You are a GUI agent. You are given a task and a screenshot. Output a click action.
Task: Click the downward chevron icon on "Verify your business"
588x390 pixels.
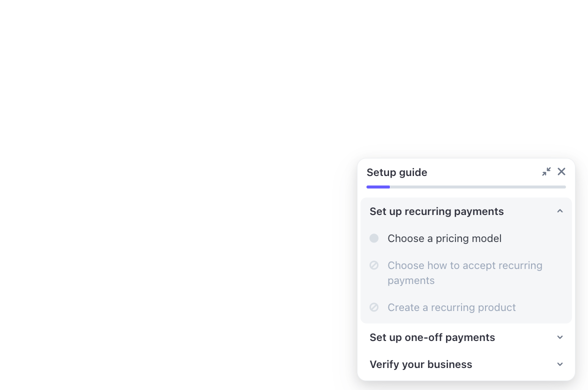560,364
